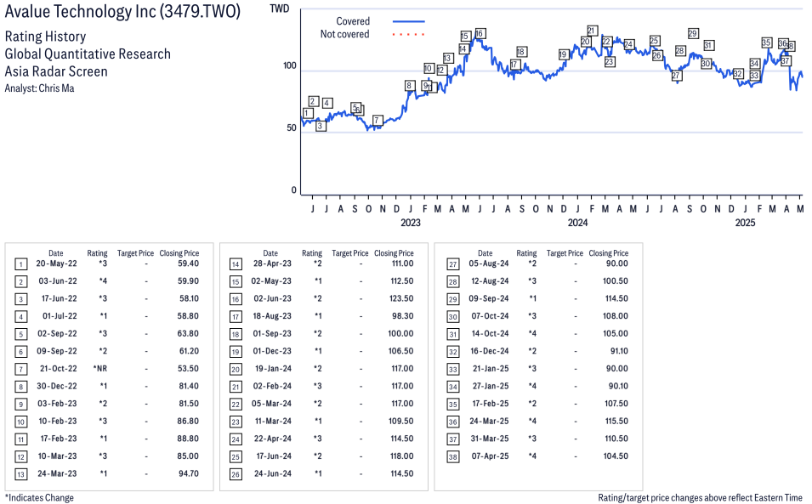Click chart marker 32 on the price chart
This screenshot has height=504, width=812.
(739, 74)
